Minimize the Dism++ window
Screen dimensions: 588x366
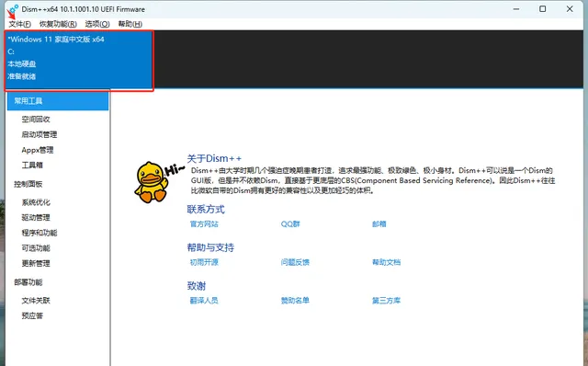(x=516, y=9)
